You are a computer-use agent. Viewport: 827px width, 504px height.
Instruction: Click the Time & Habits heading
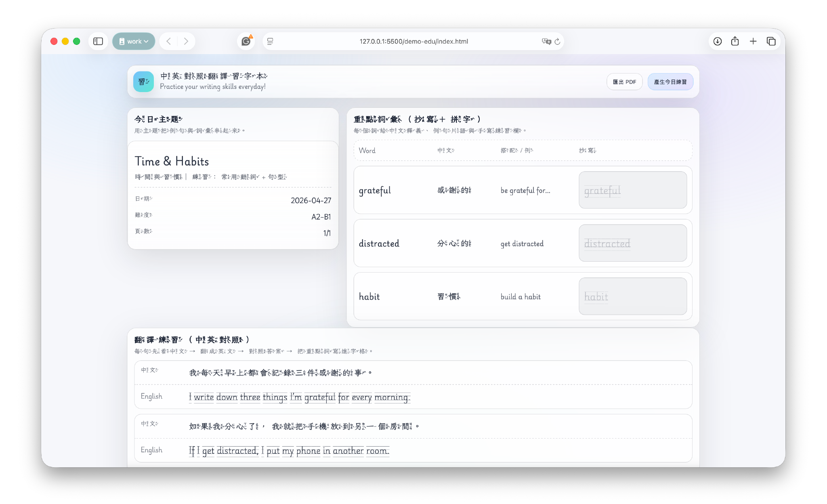172,162
